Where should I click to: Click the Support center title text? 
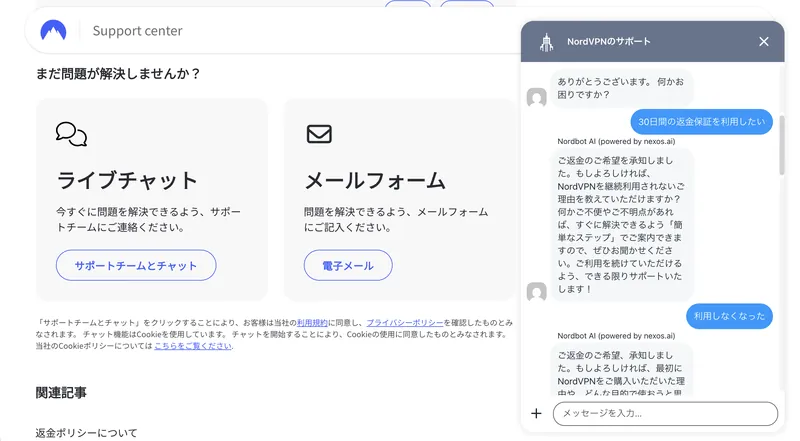point(137,31)
